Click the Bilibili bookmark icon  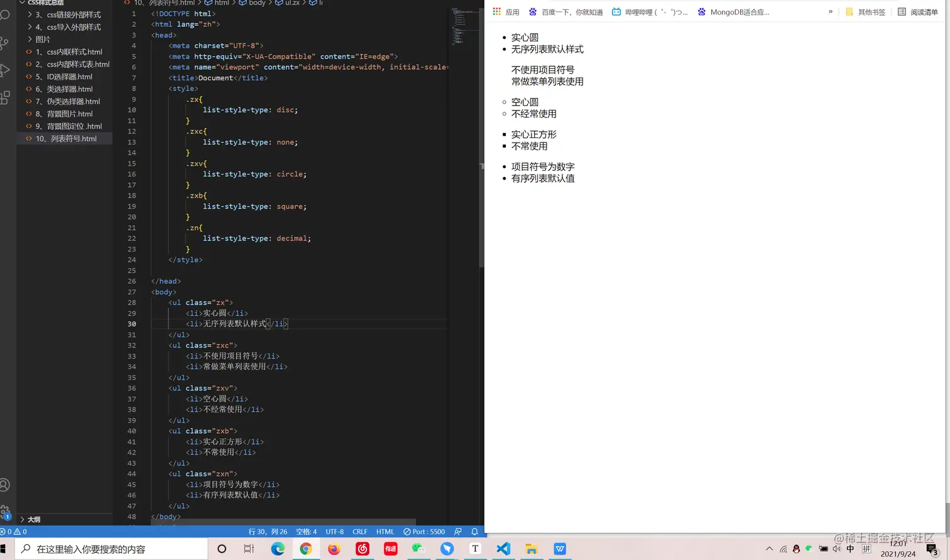click(616, 11)
